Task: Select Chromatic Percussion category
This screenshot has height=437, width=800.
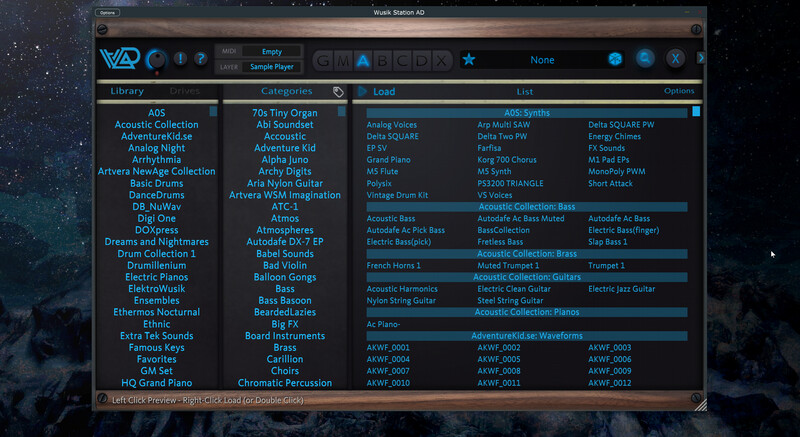Action: click(x=285, y=382)
